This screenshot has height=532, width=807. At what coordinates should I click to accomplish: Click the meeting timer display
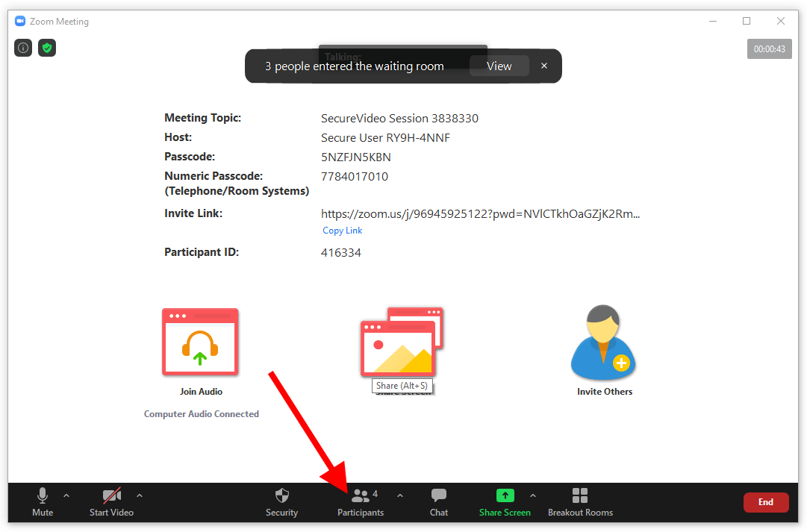(769, 48)
